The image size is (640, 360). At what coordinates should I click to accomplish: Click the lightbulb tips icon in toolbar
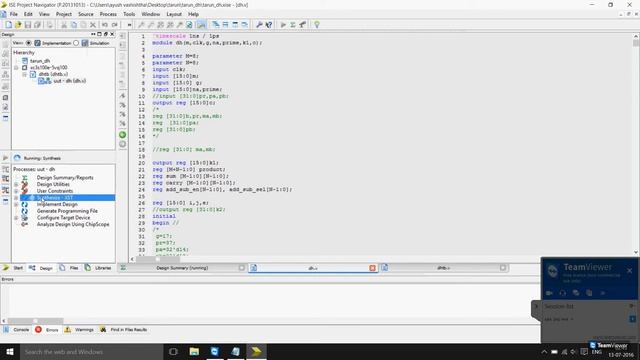pos(317,25)
